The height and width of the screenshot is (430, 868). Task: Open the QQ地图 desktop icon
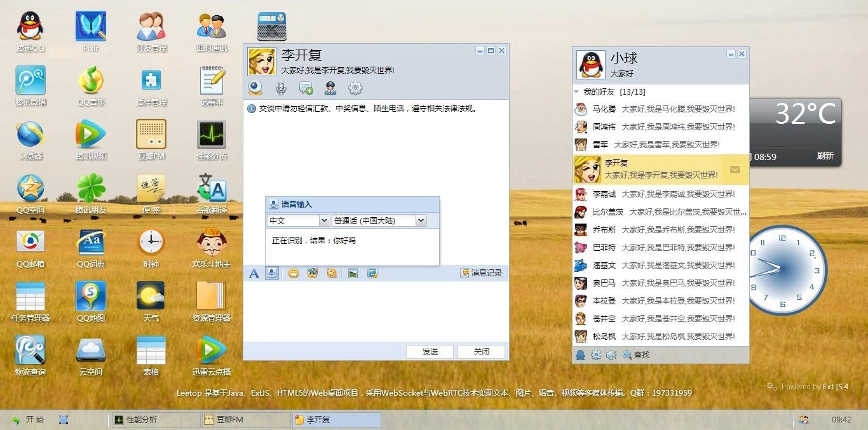click(91, 302)
